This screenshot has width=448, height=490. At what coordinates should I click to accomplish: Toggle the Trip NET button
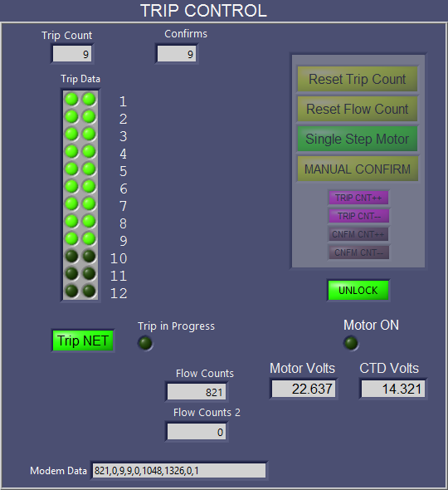[83, 341]
